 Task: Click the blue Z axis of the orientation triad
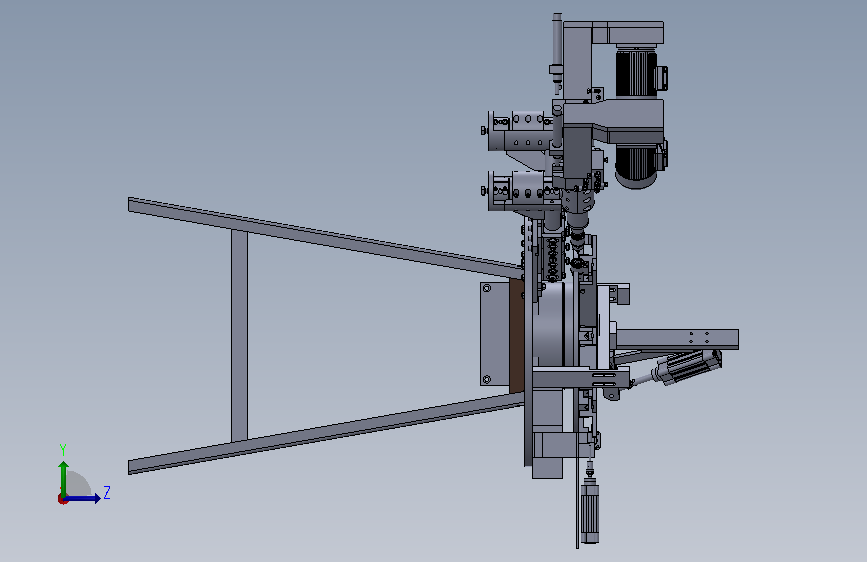click(82, 498)
